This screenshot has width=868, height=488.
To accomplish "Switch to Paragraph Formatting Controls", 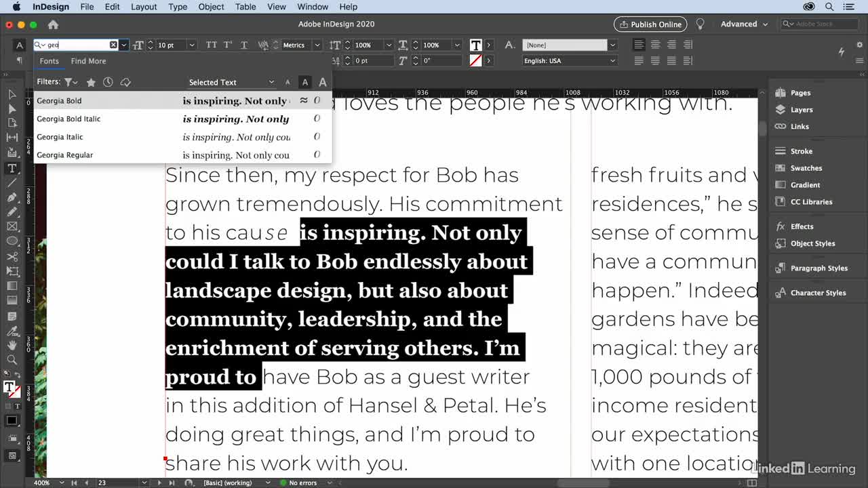I will tap(19, 60).
